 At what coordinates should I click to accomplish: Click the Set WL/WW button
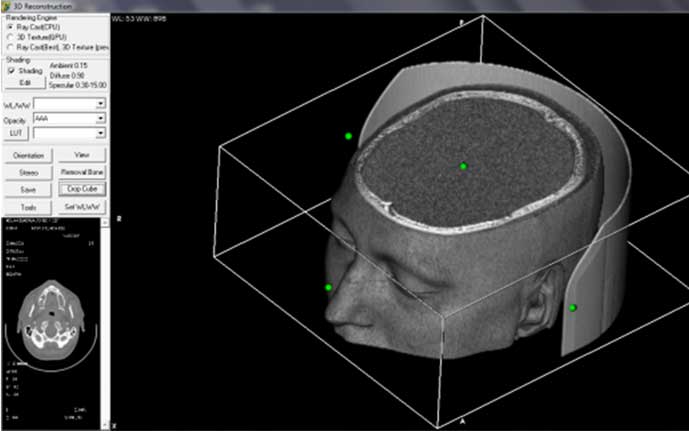(82, 206)
